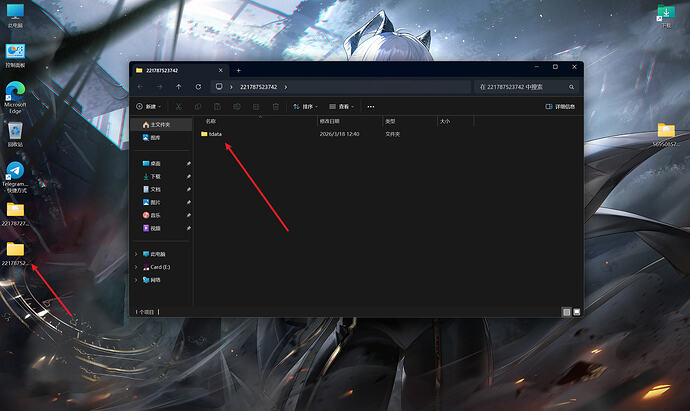Switch to details list view mode
The height and width of the screenshot is (411, 690).
[x=566, y=312]
